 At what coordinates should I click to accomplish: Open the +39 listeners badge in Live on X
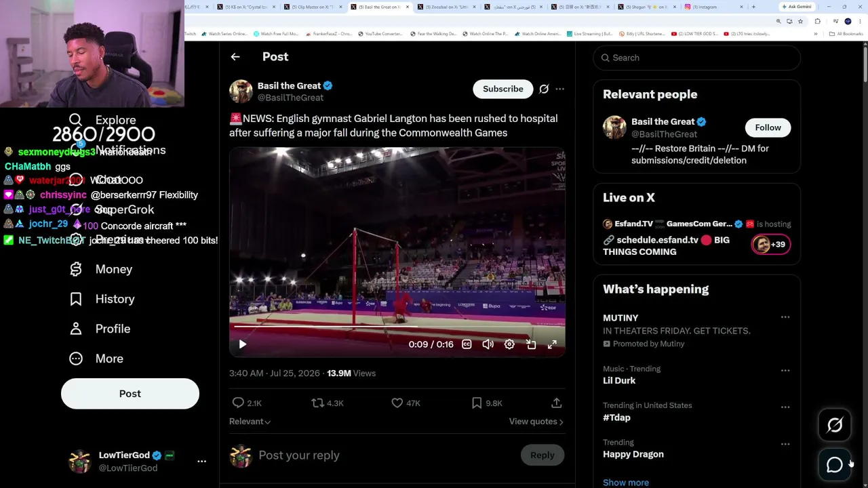pyautogui.click(x=770, y=245)
